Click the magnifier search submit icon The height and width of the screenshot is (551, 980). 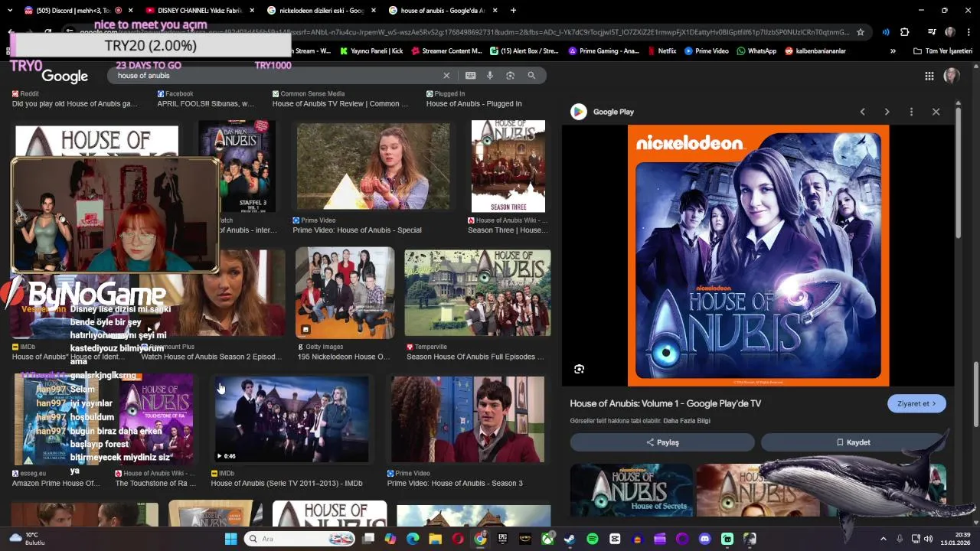[x=531, y=76]
